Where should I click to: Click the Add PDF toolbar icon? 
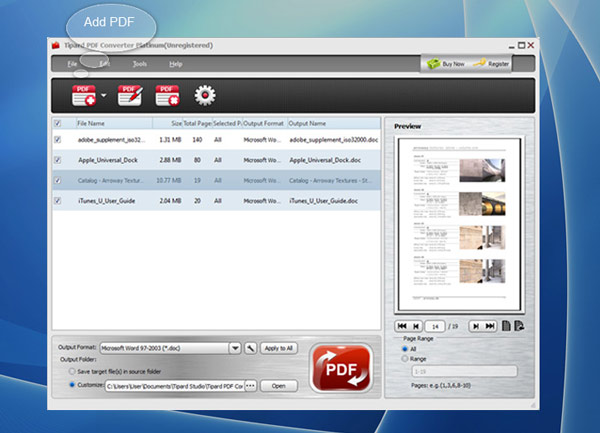coord(84,95)
